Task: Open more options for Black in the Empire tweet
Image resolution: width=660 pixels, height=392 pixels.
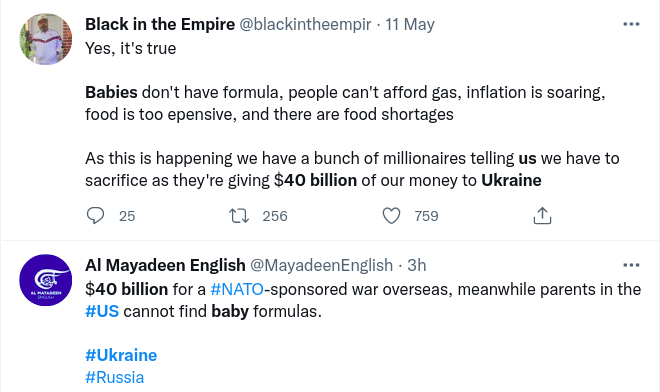Action: (x=631, y=24)
